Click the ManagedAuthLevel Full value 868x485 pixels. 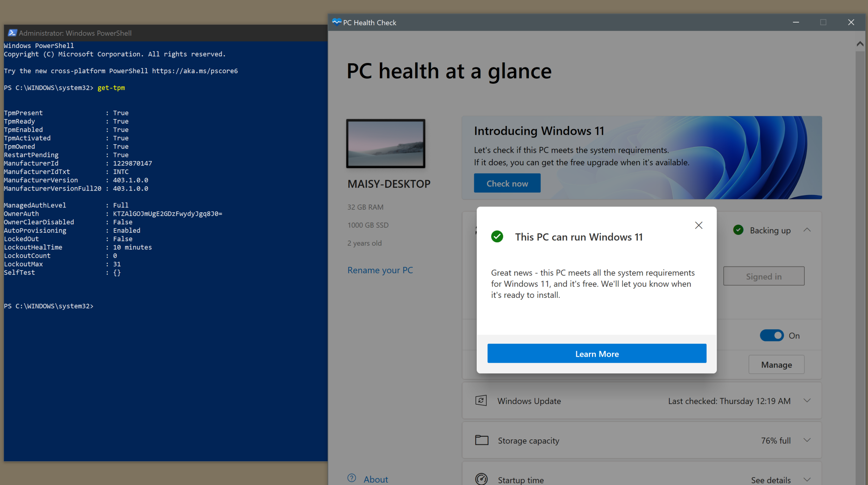(121, 205)
